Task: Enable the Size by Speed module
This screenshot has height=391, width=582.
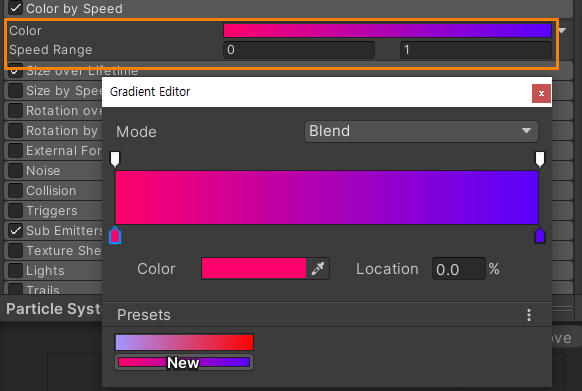Action: click(x=16, y=91)
